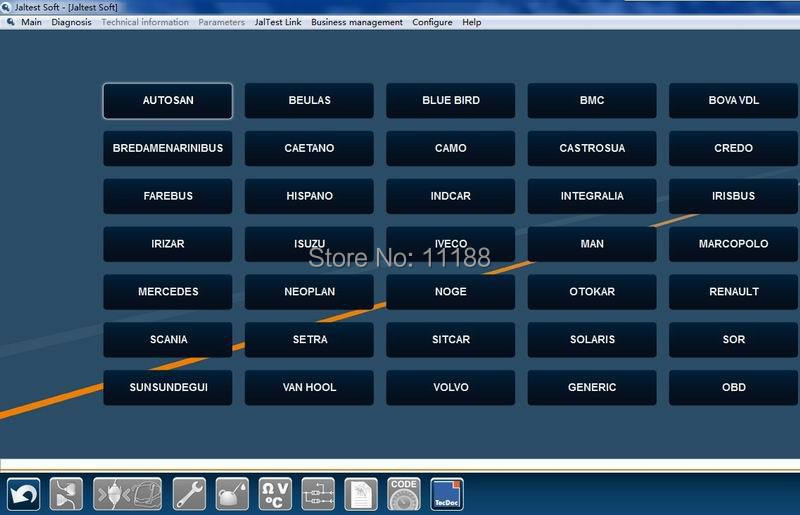Viewport: 800px width, 515px height.
Task: Select the ISUZU brand button
Action: tap(309, 244)
